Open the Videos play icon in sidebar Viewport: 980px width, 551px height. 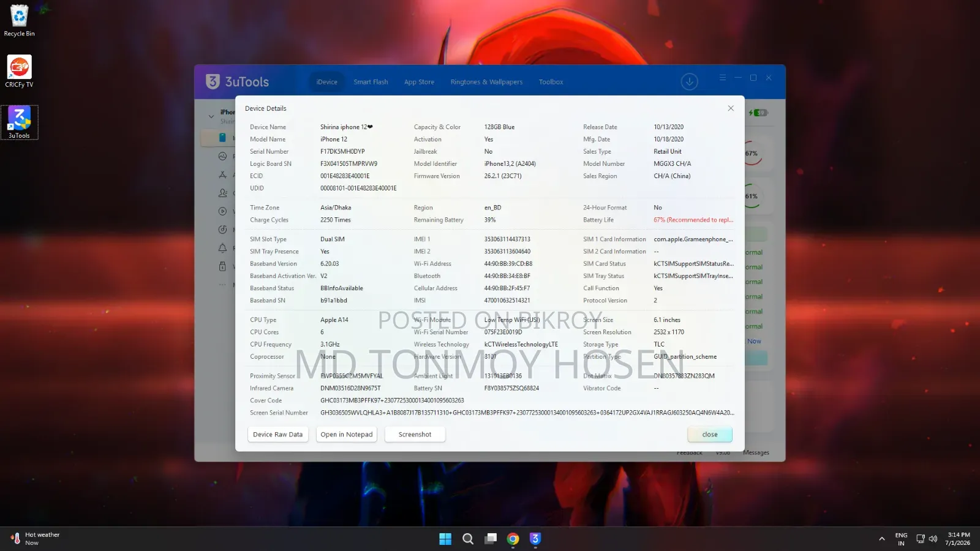click(222, 211)
